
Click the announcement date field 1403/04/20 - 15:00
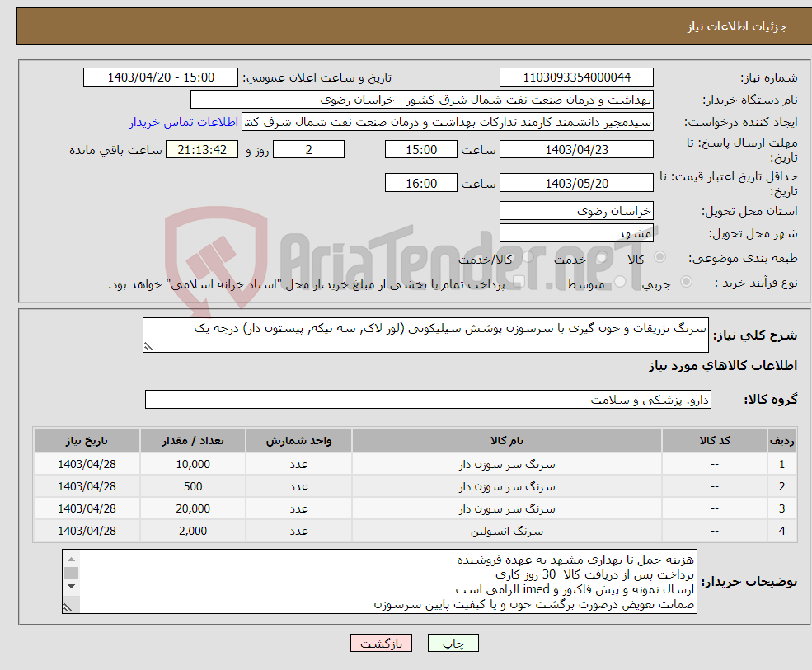[161, 77]
